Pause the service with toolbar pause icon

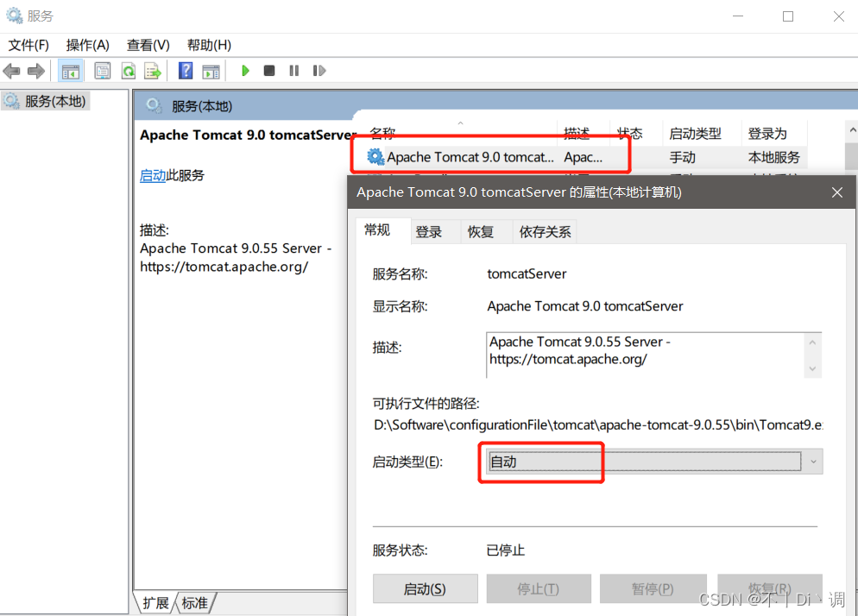(x=293, y=71)
